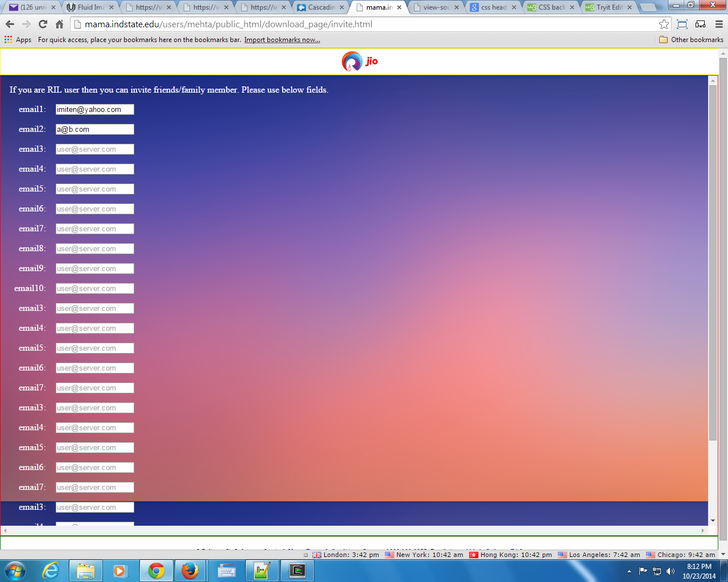Open the black terminal-style taskbar icon
728x582 pixels.
click(297, 571)
